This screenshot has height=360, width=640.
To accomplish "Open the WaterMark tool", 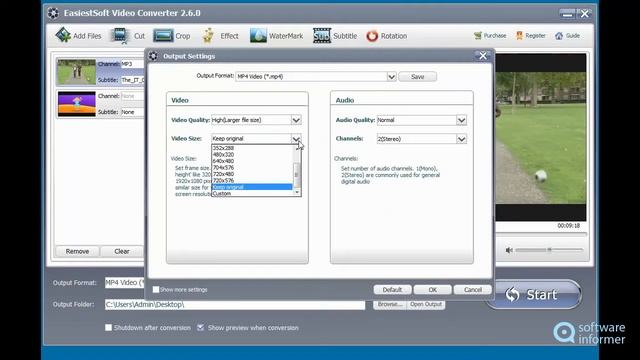I will click(x=276, y=36).
